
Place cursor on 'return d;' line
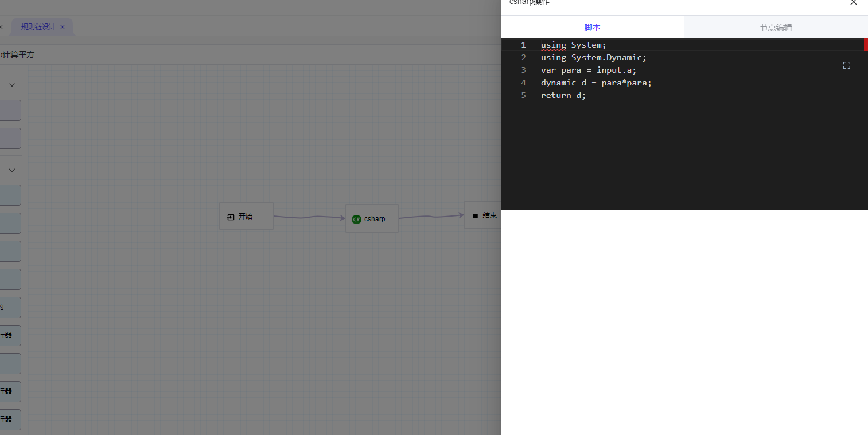pos(563,95)
